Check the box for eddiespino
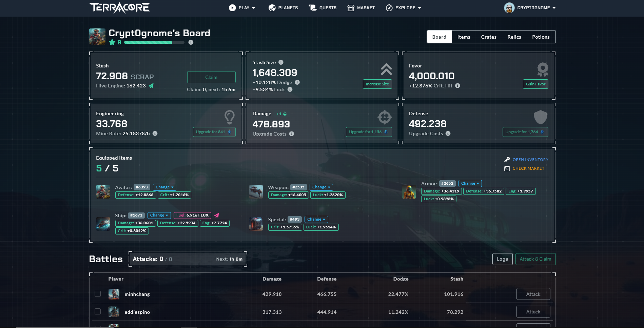 98,311
